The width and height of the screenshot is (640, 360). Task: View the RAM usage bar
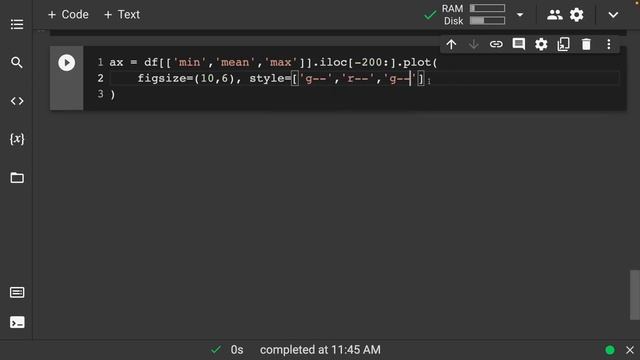487,8
